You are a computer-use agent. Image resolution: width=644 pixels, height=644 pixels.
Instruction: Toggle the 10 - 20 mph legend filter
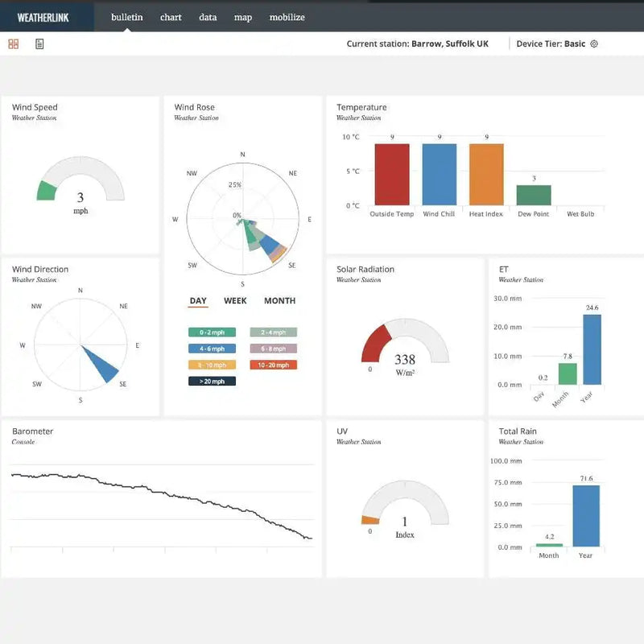point(273,365)
